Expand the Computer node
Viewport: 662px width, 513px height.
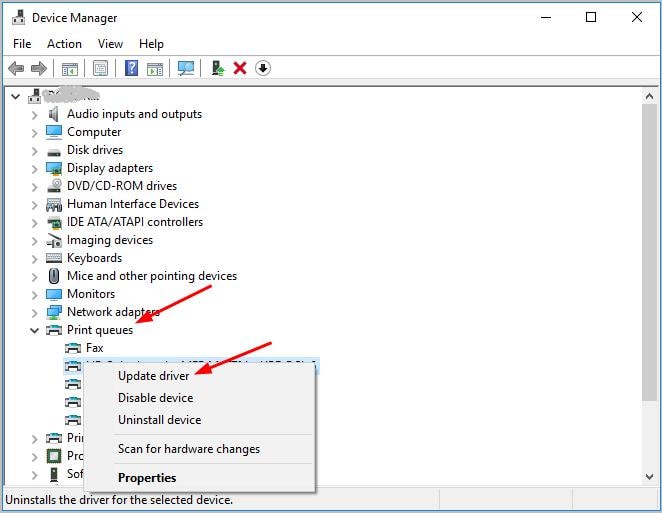[x=35, y=133]
